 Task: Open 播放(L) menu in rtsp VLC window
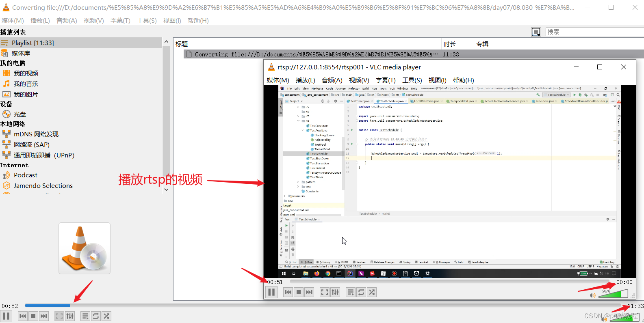pos(306,80)
